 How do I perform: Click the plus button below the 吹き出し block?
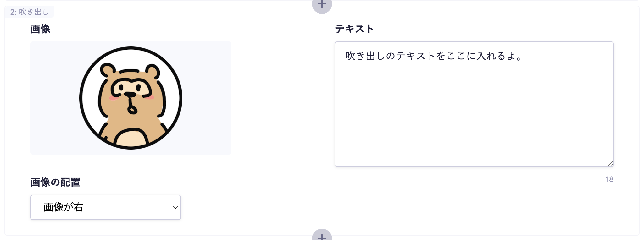point(322,236)
